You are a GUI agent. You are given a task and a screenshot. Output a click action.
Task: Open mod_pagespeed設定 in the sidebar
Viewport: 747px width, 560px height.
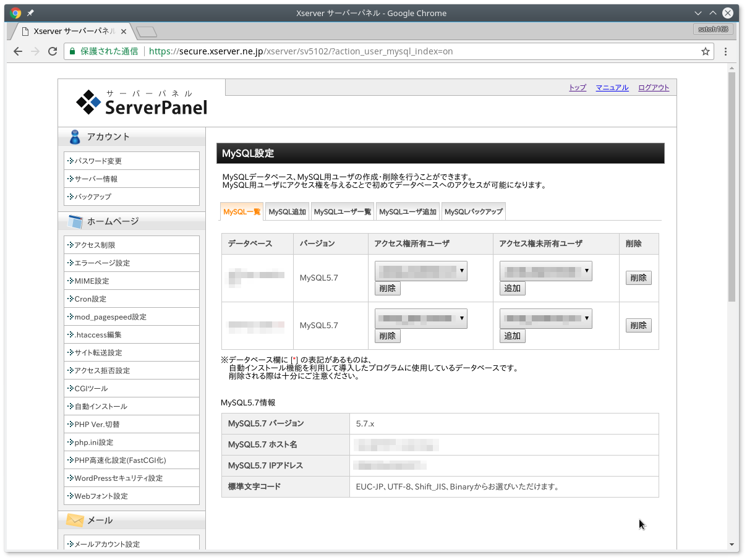tap(132, 316)
